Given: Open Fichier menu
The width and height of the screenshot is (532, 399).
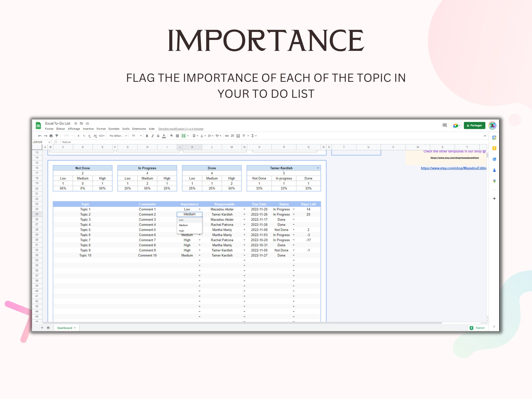Looking at the screenshot, I should click(x=49, y=129).
